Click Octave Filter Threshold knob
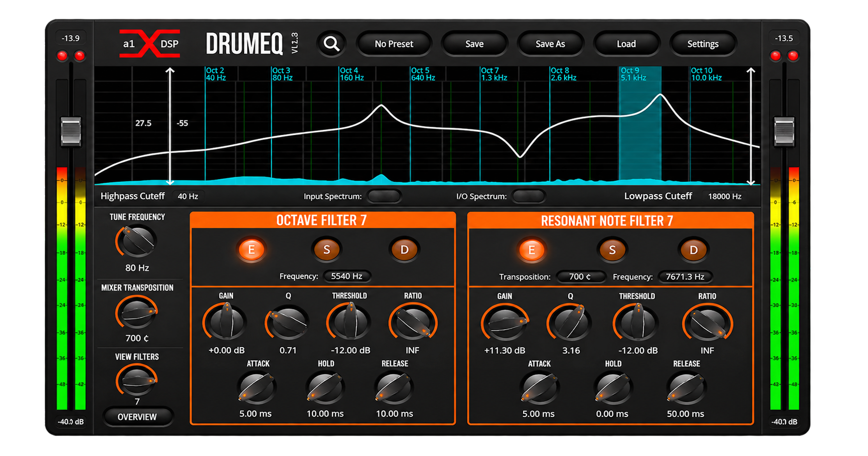 tap(350, 322)
